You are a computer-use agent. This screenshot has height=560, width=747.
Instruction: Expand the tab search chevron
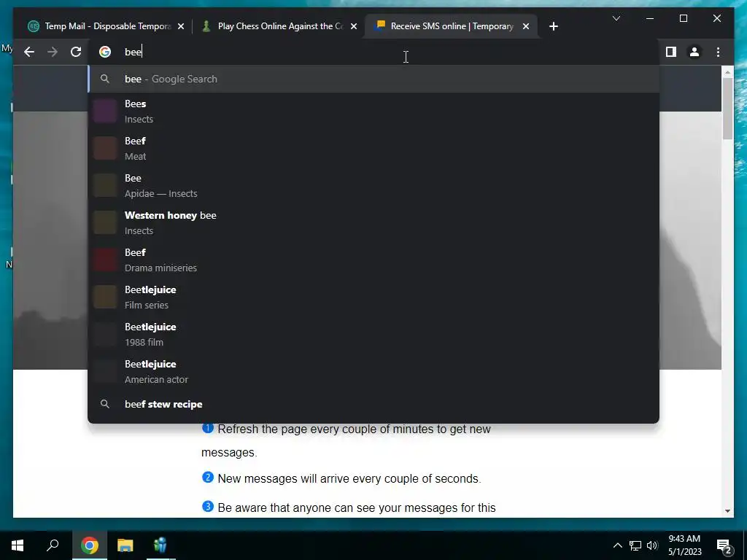(616, 18)
